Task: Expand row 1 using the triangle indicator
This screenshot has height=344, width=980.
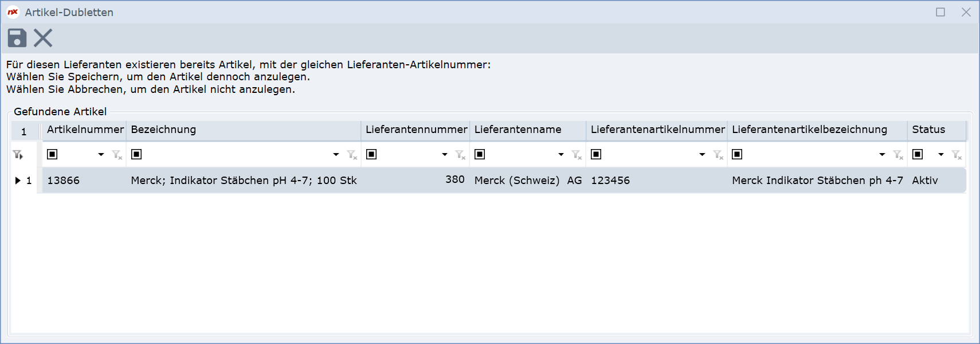Action: pos(18,181)
